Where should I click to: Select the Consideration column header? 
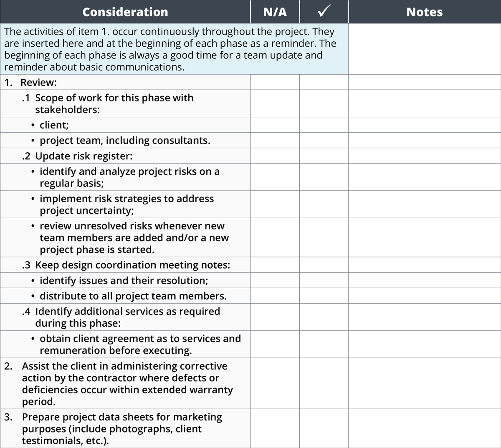point(125,12)
